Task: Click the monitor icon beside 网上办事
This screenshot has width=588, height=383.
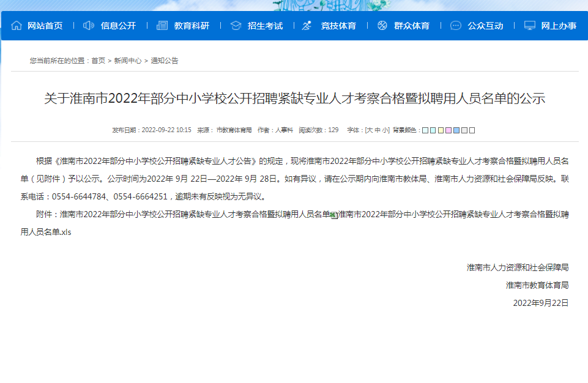Action: (529, 26)
